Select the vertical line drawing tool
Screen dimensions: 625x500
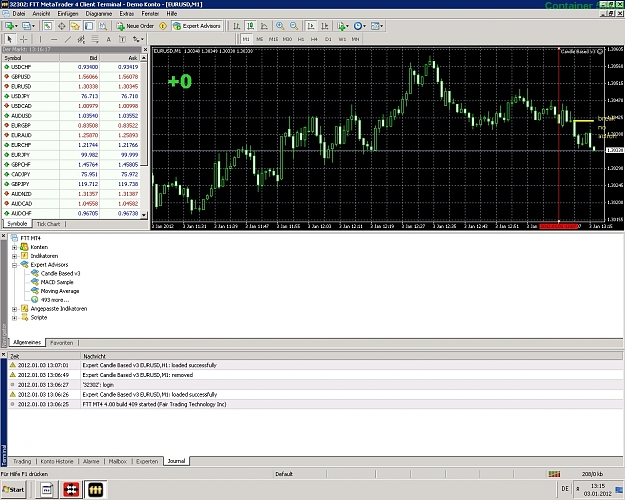coord(40,39)
